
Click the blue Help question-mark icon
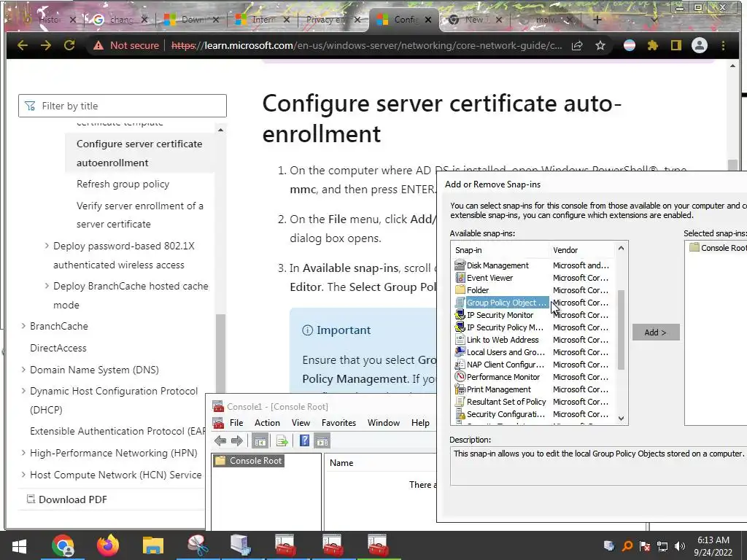click(304, 441)
